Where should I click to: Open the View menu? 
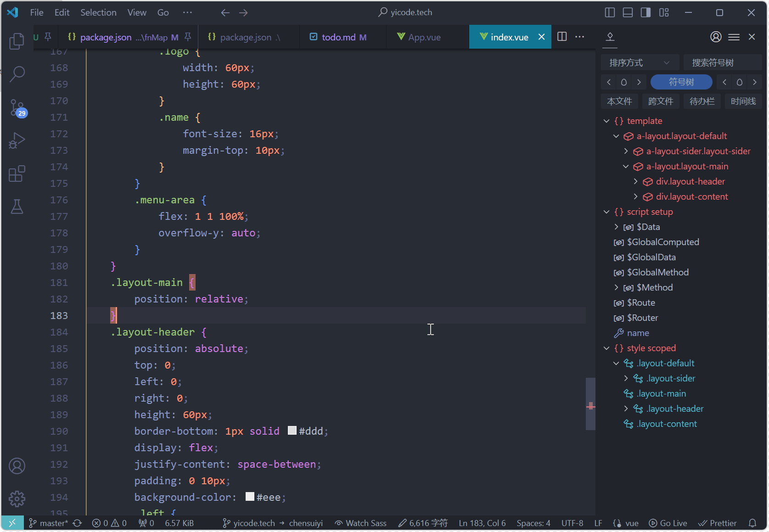point(137,13)
